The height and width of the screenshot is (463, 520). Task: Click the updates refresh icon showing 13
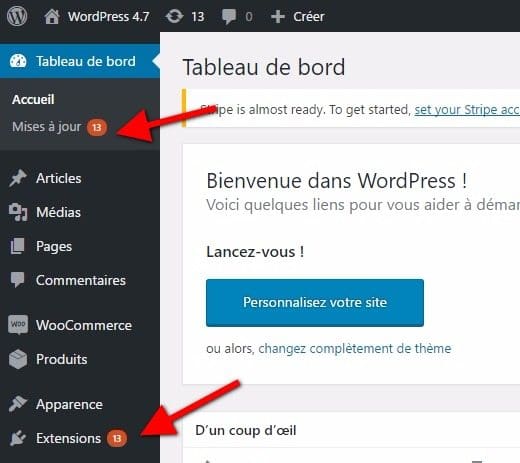point(175,16)
